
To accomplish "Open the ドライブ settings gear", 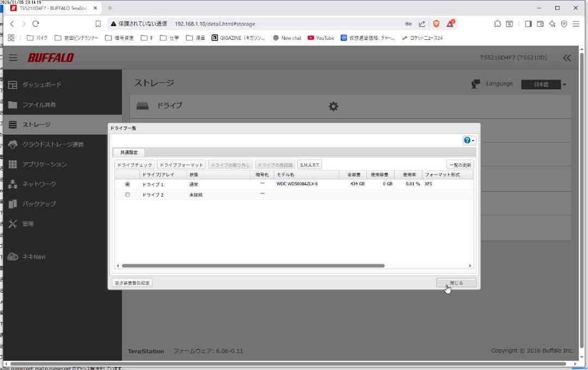I will [x=333, y=107].
